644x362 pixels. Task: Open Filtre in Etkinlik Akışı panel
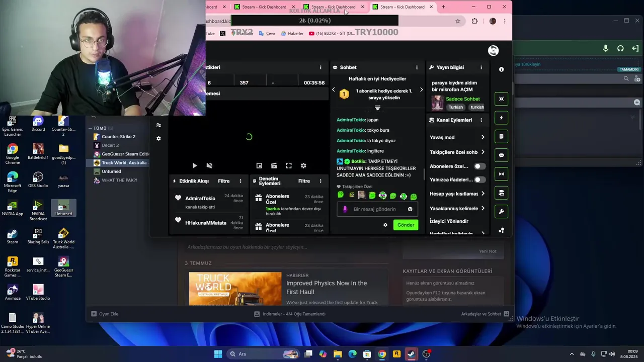coord(224,181)
